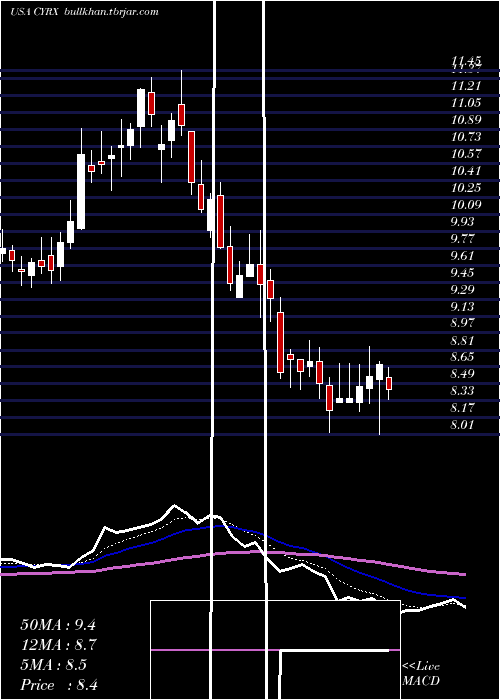The height and width of the screenshot is (700, 500).
Task: Click the <<Live MACD label
Action: pyautogui.click(x=421, y=674)
